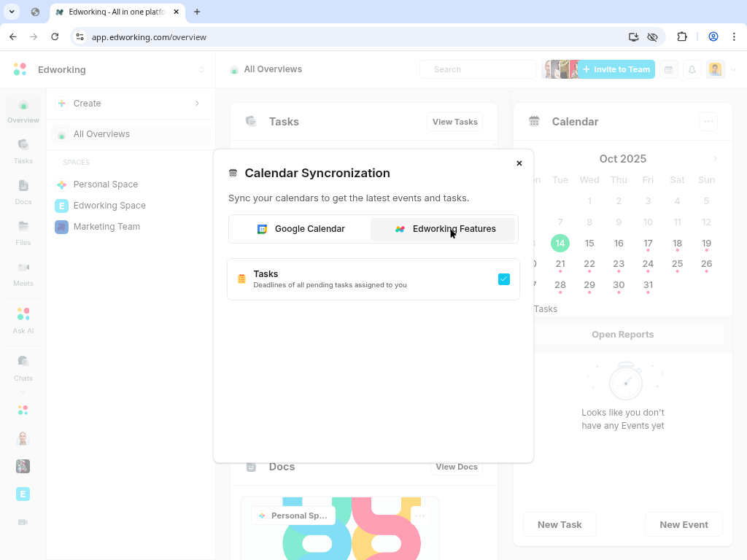The height and width of the screenshot is (560, 747).
Task: Uncheck the Tasks sync checkbox
Action: (x=504, y=279)
